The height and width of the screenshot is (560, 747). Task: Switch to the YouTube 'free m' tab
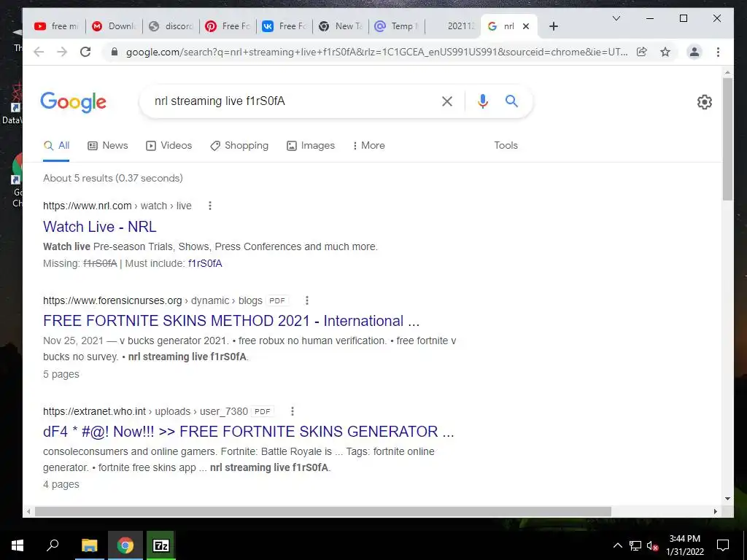point(58,26)
